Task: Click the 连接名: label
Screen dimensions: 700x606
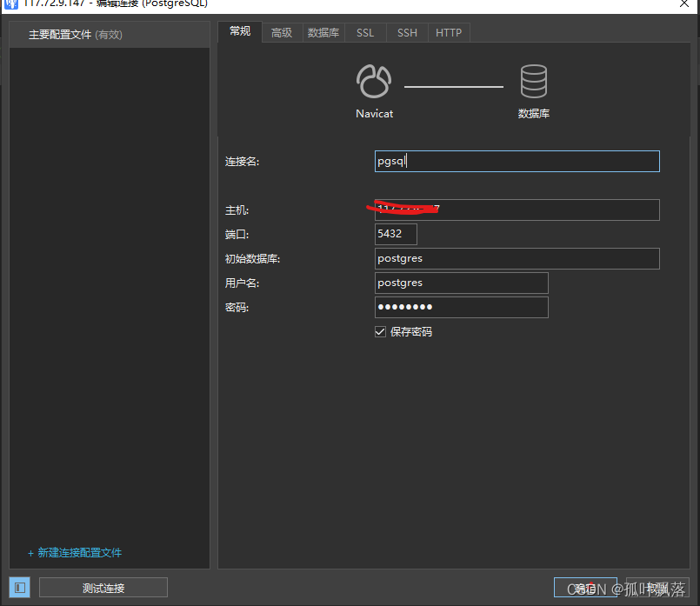Action: tap(242, 162)
